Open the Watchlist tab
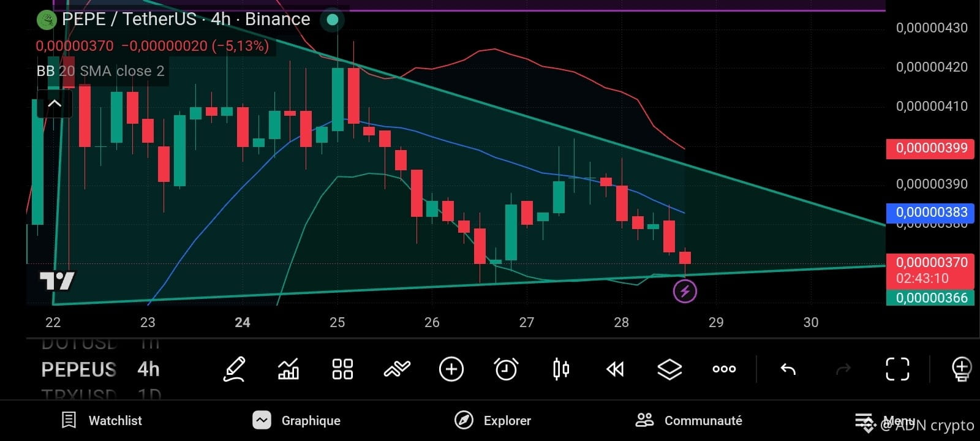Viewport: 980px width, 441px height. tap(102, 420)
